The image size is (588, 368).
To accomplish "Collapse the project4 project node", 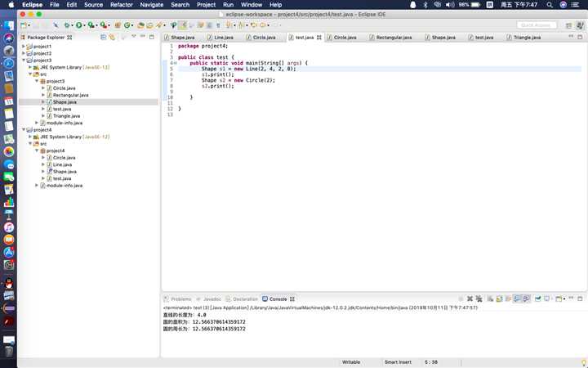I will (24, 129).
